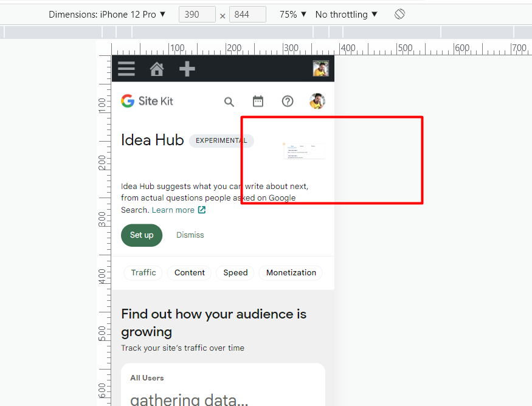The image size is (532, 406).
Task: Open Site Kit search icon
Action: point(229,101)
